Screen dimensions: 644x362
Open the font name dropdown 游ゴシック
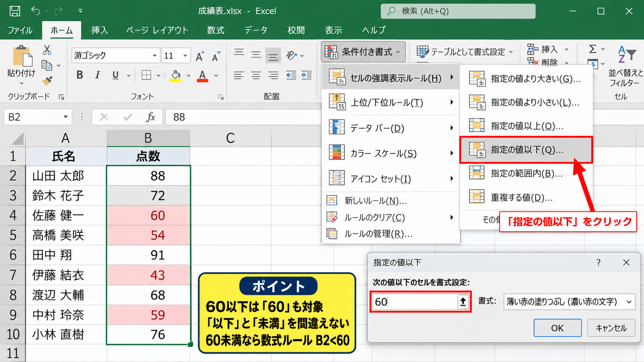(x=154, y=55)
